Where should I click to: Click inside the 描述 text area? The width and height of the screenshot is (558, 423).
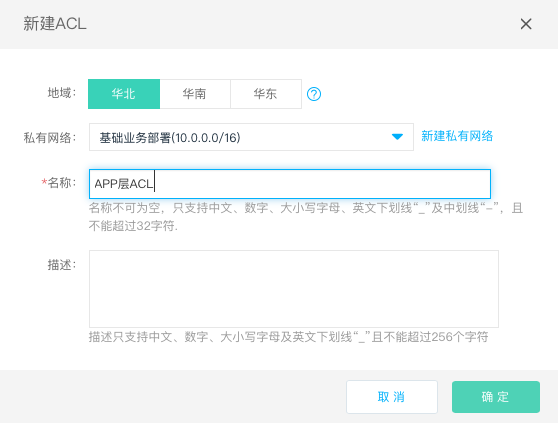[294, 289]
